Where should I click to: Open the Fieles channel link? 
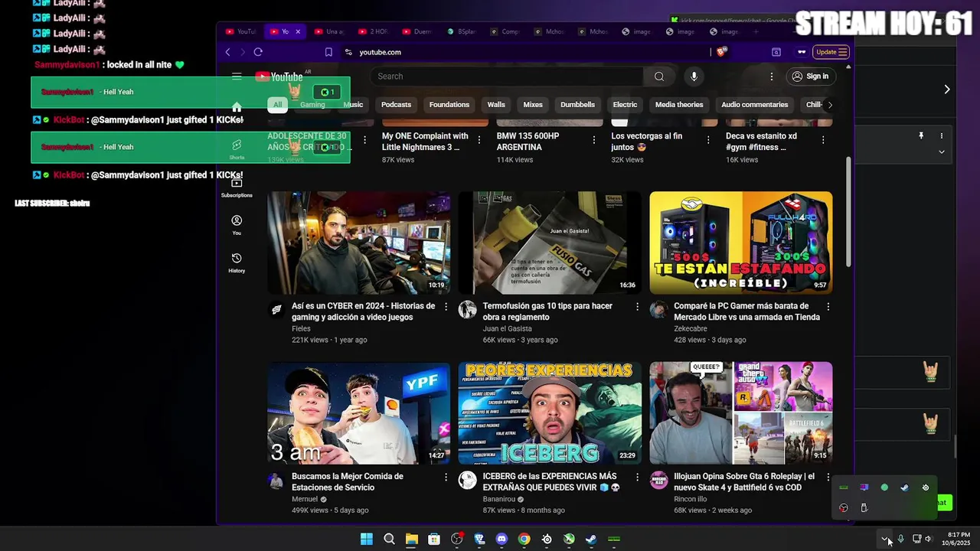tap(301, 328)
